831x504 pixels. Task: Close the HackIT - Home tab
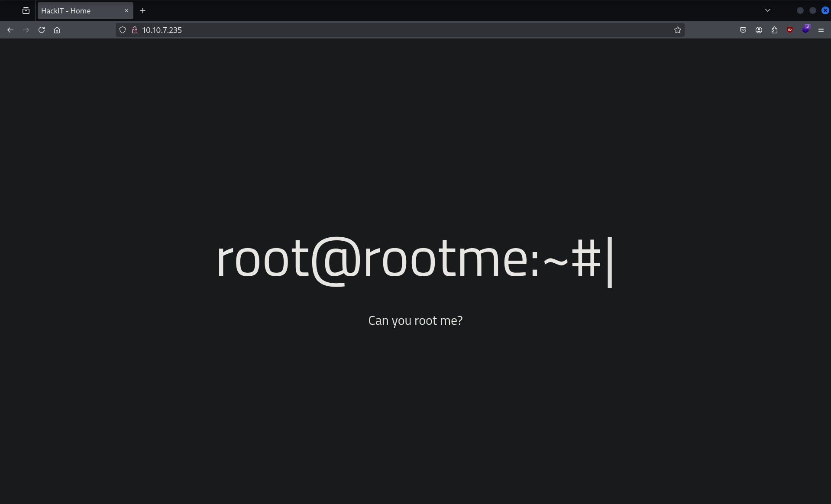(x=126, y=10)
